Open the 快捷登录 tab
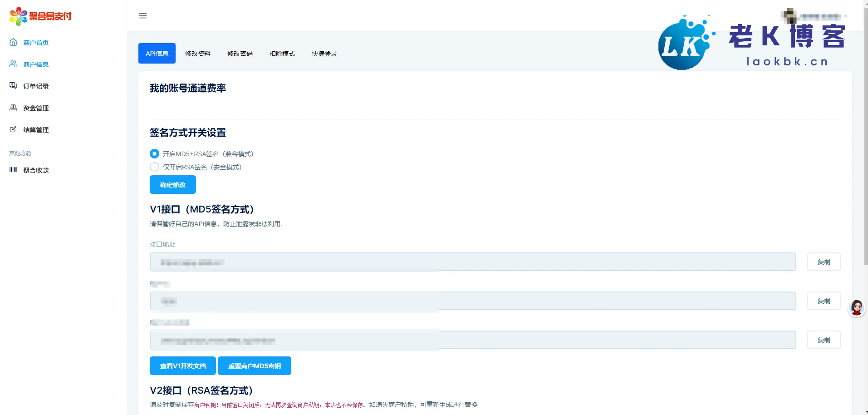Image resolution: width=868 pixels, height=415 pixels. 324,54
